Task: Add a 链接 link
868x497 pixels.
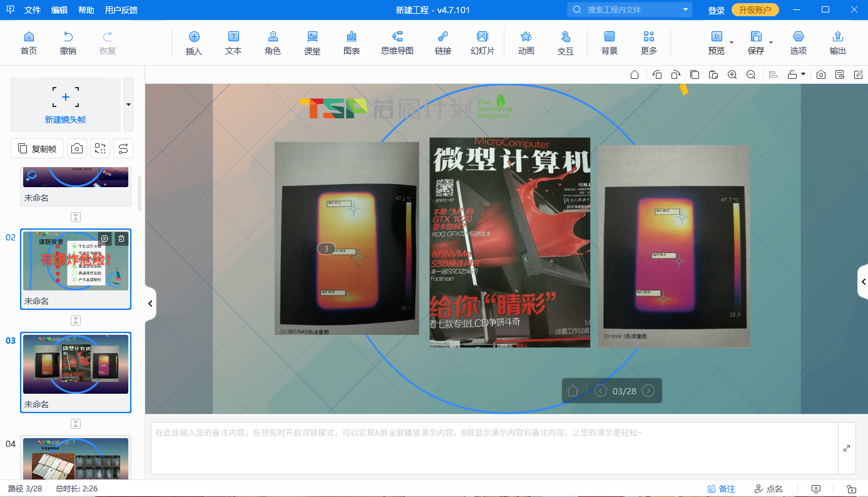Action: (x=443, y=43)
